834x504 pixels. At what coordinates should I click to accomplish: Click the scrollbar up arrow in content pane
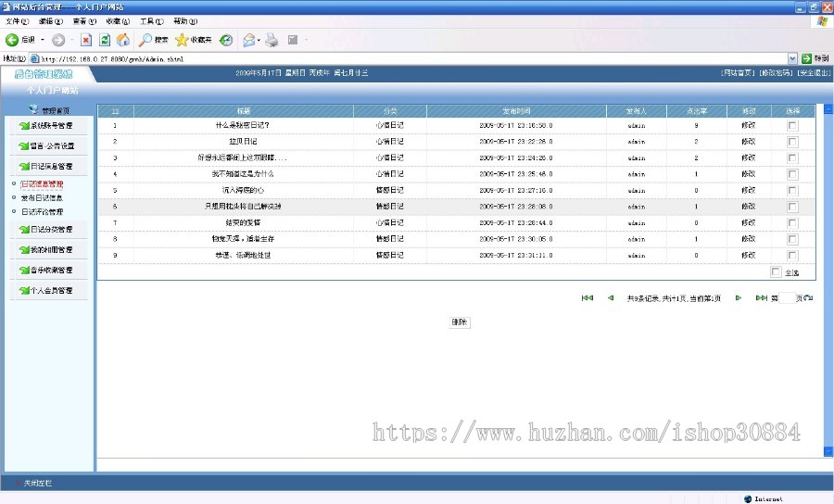pyautogui.click(x=828, y=109)
